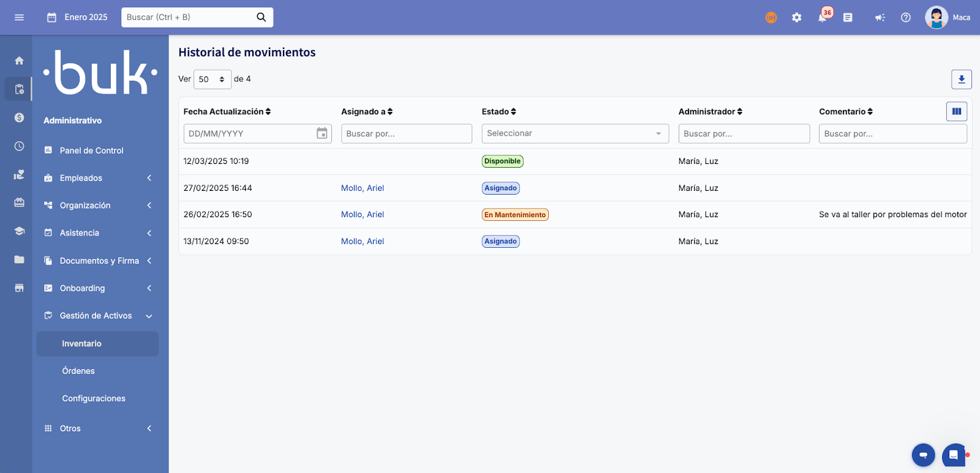
Task: Open the column visibility selector icon
Action: click(956, 111)
